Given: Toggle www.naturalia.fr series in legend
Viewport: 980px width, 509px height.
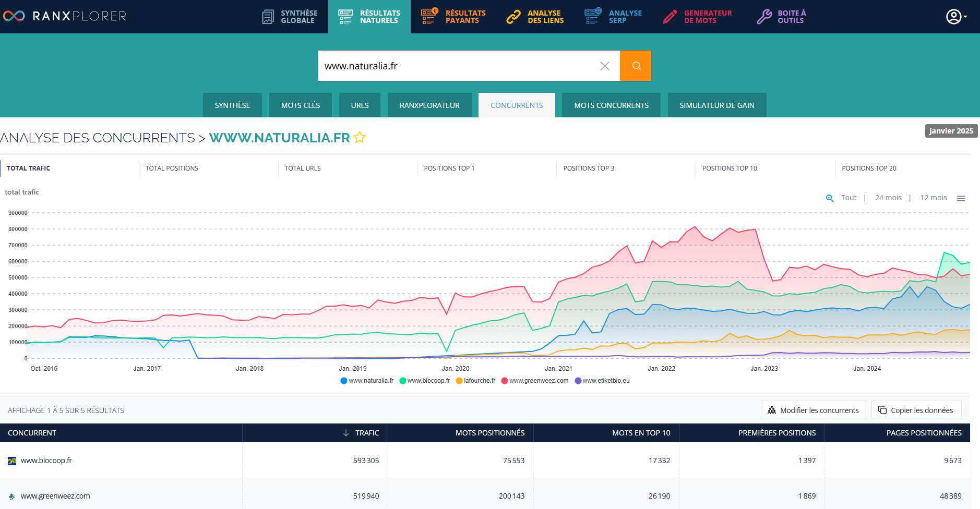Looking at the screenshot, I should [367, 381].
